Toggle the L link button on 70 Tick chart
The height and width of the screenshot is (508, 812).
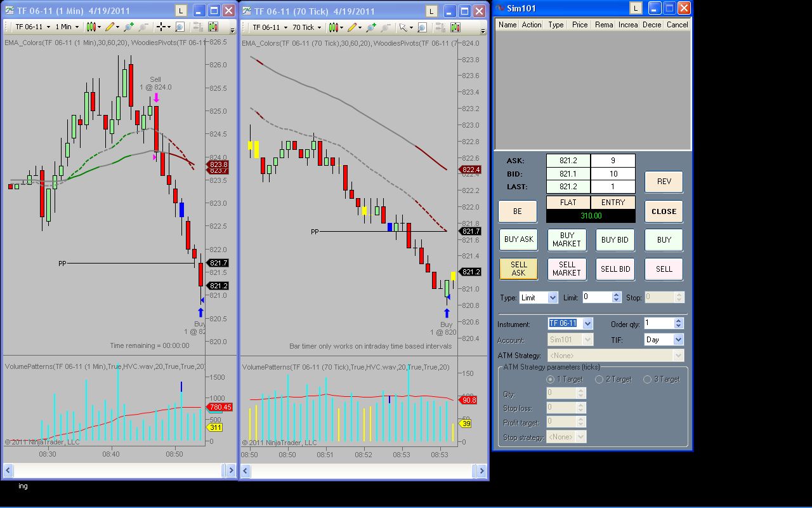click(x=432, y=11)
